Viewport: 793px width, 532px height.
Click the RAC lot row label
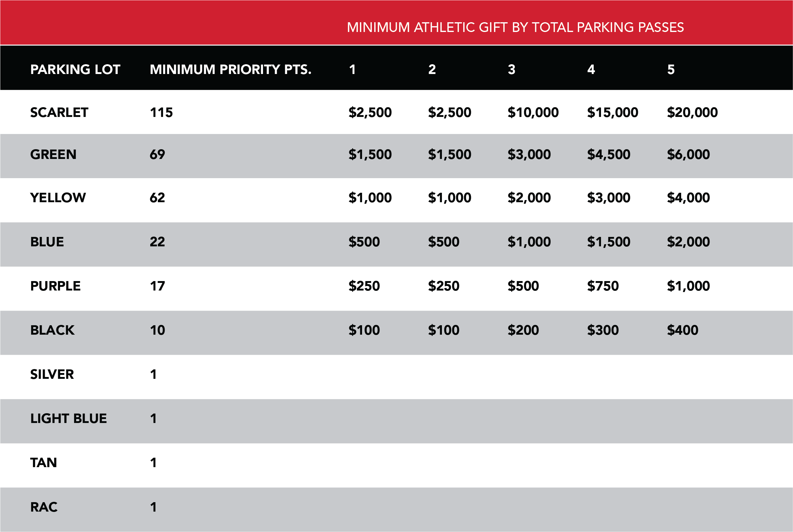(44, 507)
